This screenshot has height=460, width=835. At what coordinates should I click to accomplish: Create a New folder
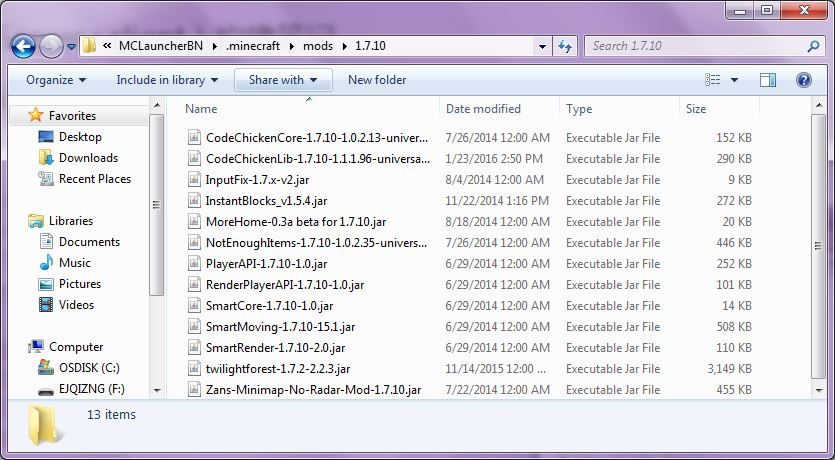[377, 80]
